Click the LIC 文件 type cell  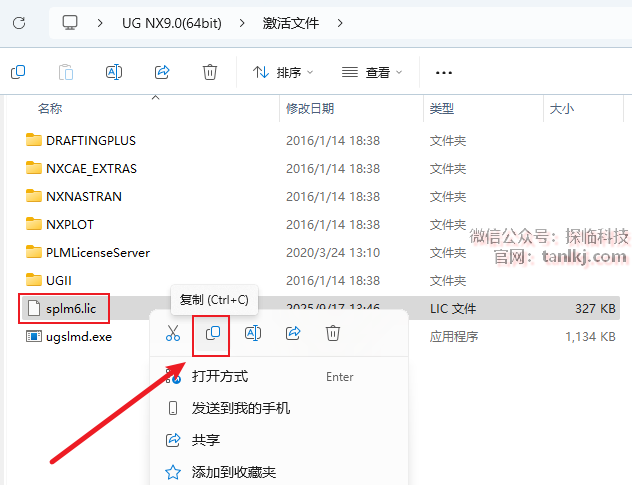click(453, 309)
